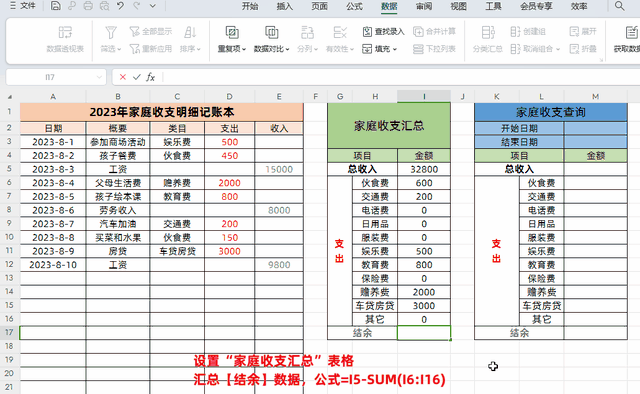This screenshot has width=640, height=394.
Task: Click the search magnifier icon
Action: point(620,6)
